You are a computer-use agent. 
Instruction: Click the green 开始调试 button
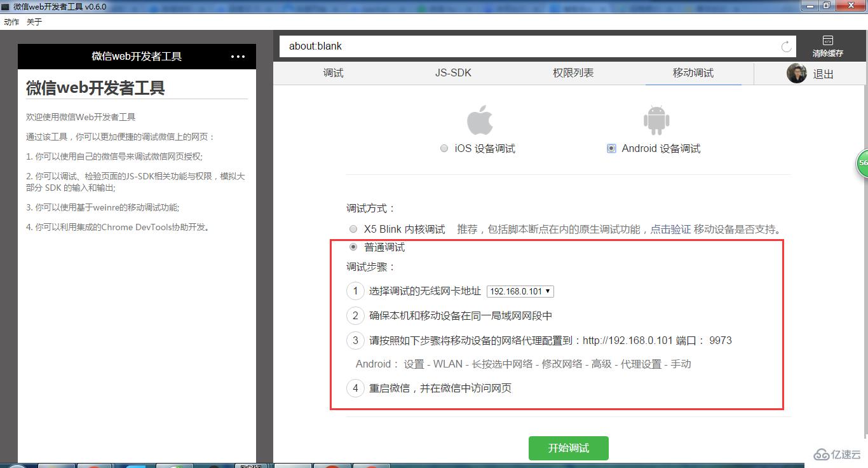click(x=569, y=448)
